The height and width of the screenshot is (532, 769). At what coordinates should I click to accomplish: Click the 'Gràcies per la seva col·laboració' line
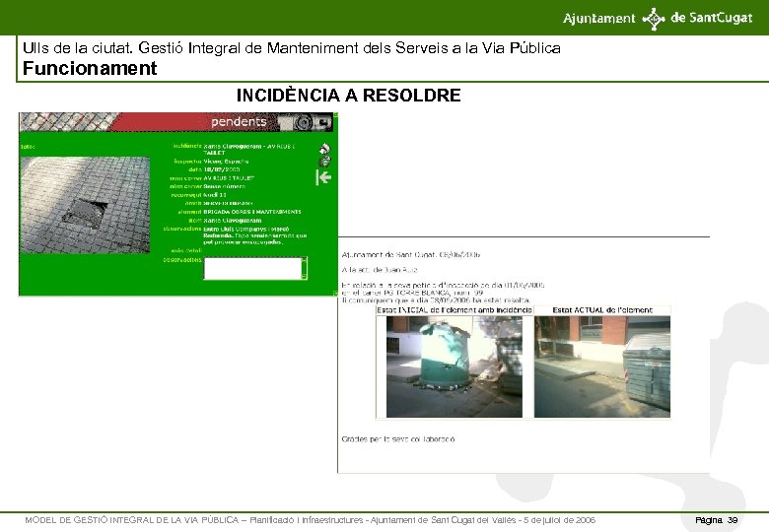pyautogui.click(x=398, y=439)
